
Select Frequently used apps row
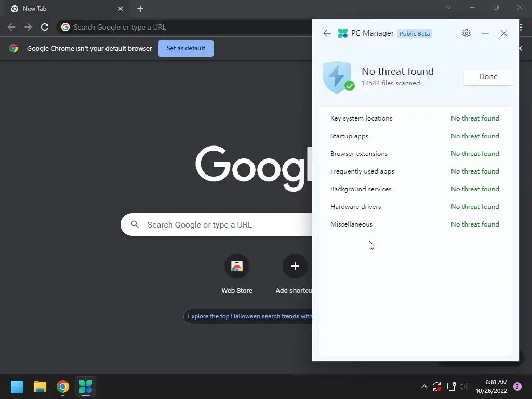click(x=415, y=171)
